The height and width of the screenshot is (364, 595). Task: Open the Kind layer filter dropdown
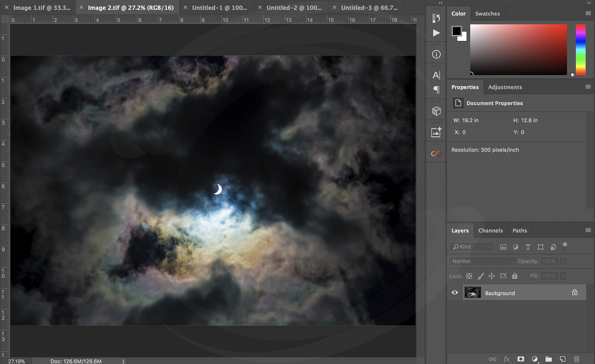tap(471, 247)
